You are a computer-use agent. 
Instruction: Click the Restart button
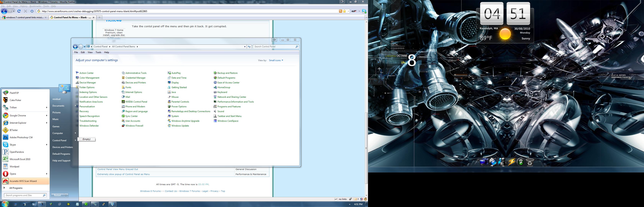pyautogui.click(x=58, y=195)
